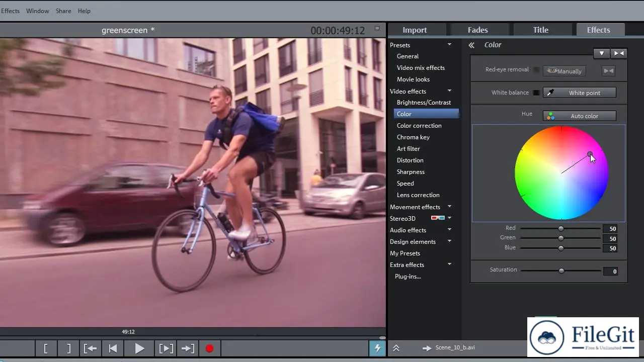This screenshot has width=644, height=362.
Task: Toggle the preview monitor maximize square icon
Action: point(377,28)
